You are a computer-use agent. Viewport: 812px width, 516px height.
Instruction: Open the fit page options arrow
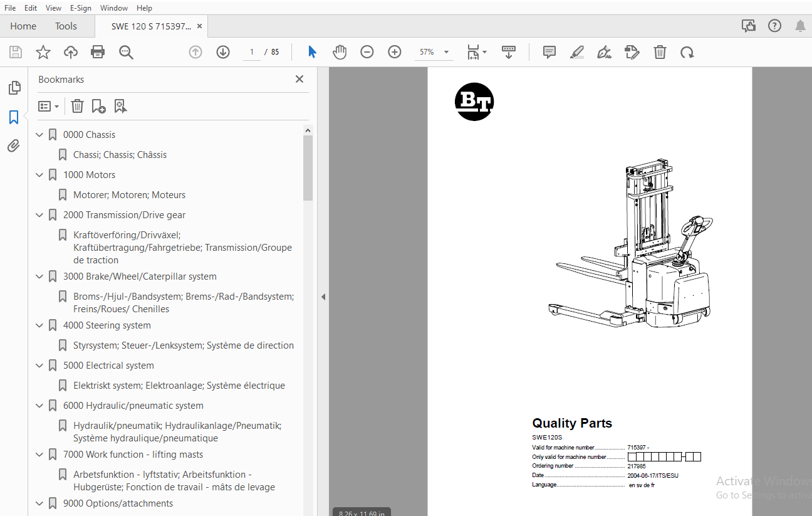484,53
